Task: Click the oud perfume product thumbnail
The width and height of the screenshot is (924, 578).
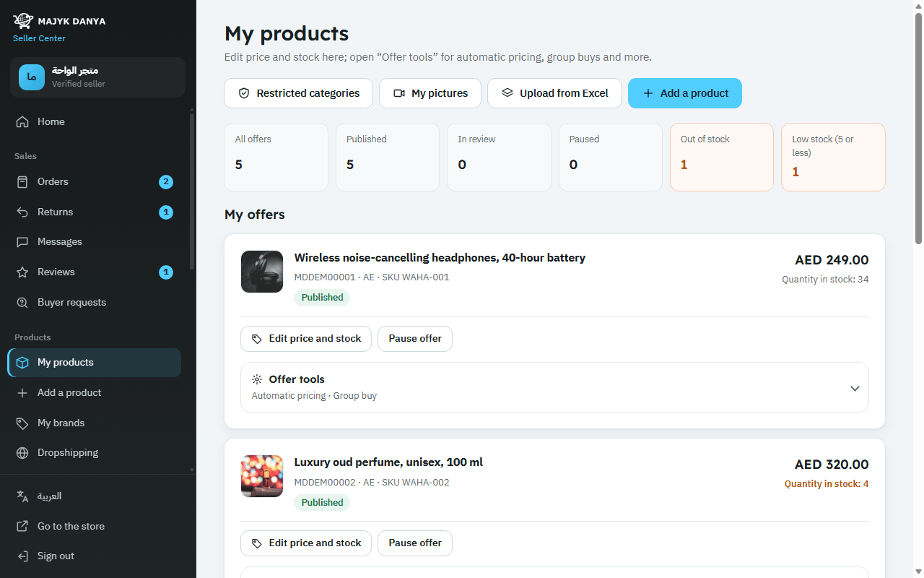Action: pos(262,476)
